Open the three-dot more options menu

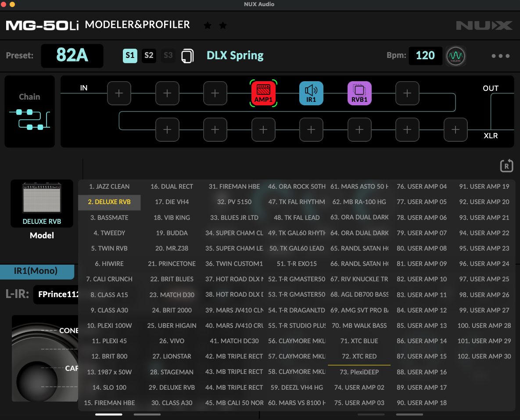tap(500, 56)
